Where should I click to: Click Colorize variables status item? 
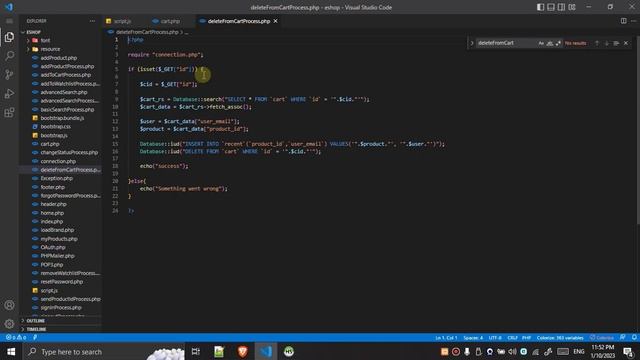[x=560, y=338]
